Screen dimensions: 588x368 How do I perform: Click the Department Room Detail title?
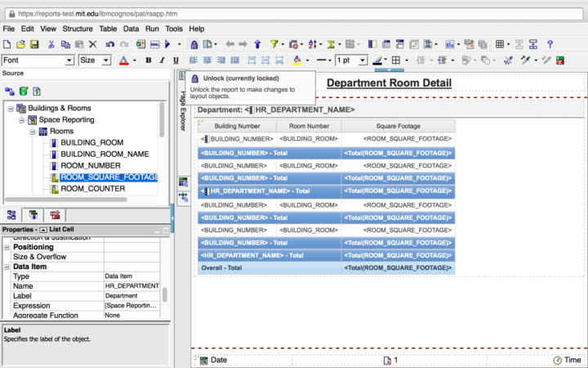coord(388,83)
